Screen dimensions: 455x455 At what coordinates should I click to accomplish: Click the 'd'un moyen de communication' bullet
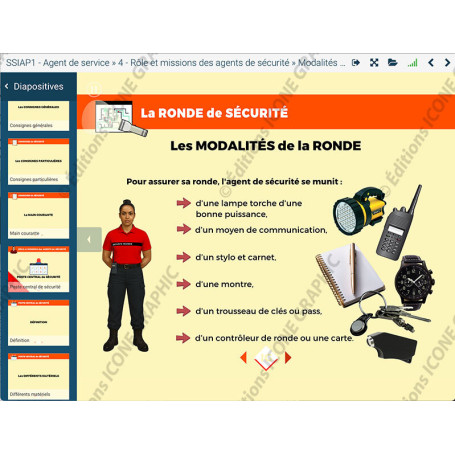[x=261, y=230]
